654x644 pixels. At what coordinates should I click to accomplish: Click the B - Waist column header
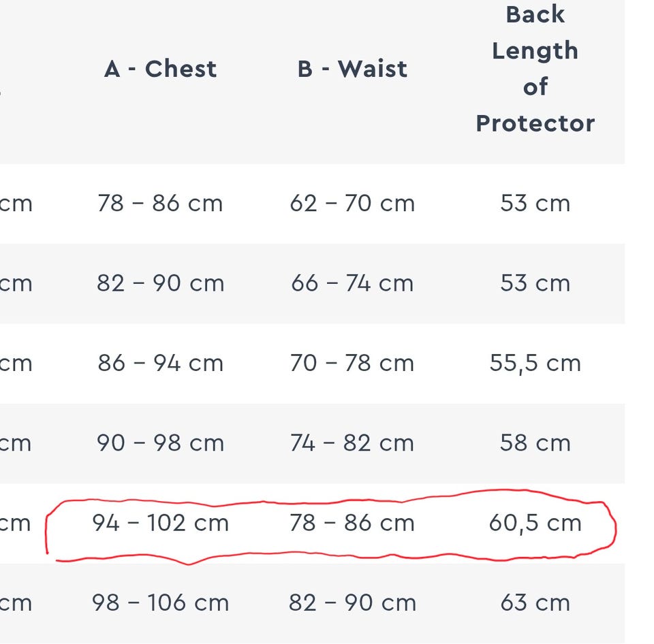click(352, 69)
